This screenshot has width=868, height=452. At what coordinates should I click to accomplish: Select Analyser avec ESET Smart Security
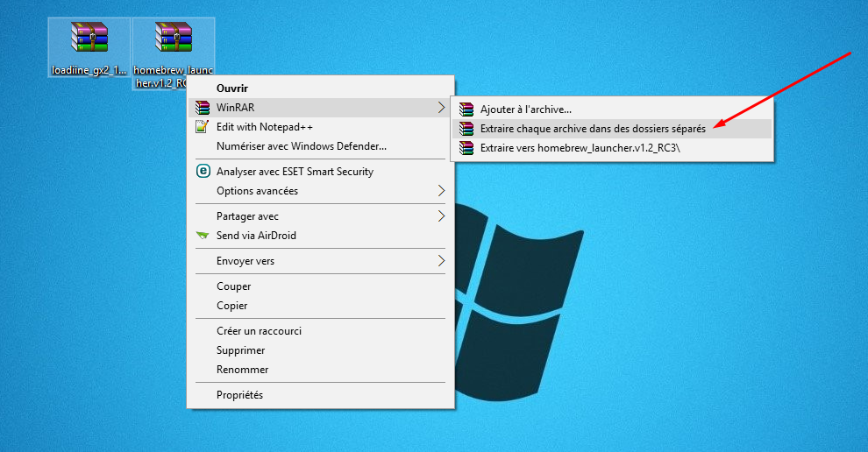click(x=320, y=172)
